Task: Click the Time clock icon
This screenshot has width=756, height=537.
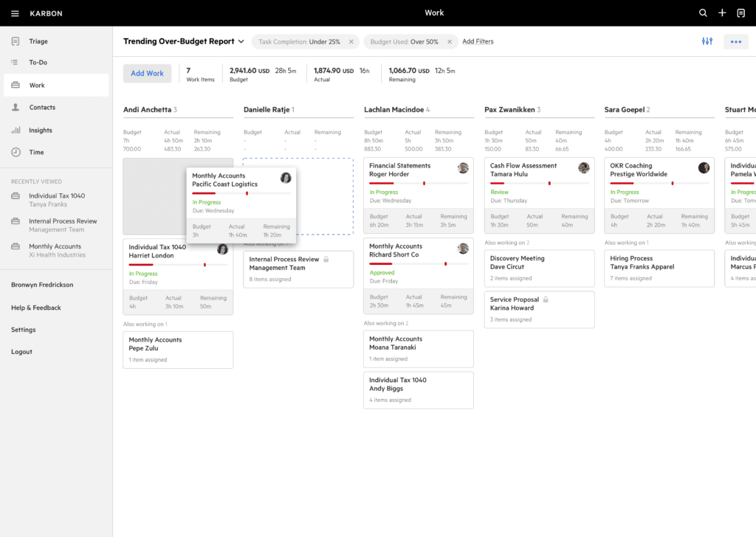Action: [x=16, y=152]
